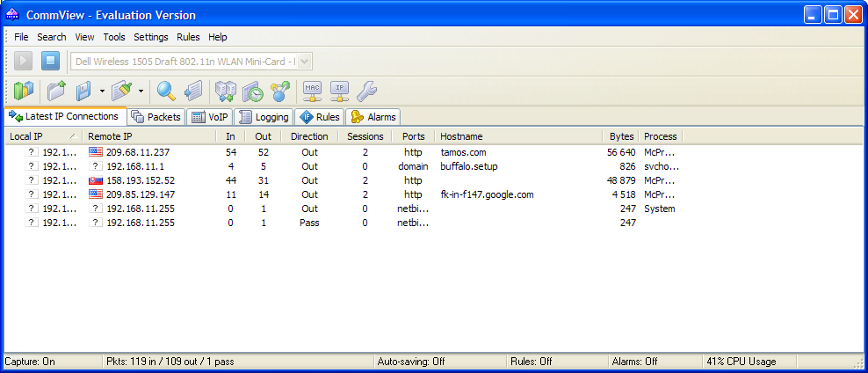Switch to the Packets tab

click(x=156, y=117)
